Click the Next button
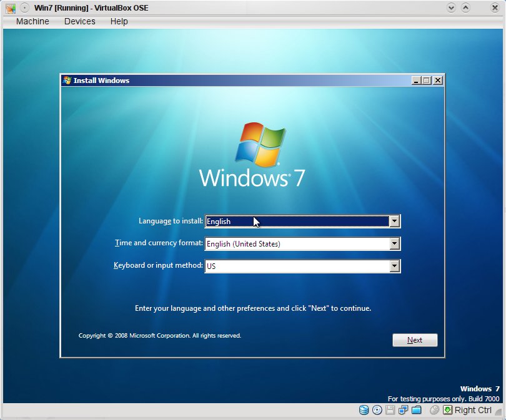 (x=415, y=340)
